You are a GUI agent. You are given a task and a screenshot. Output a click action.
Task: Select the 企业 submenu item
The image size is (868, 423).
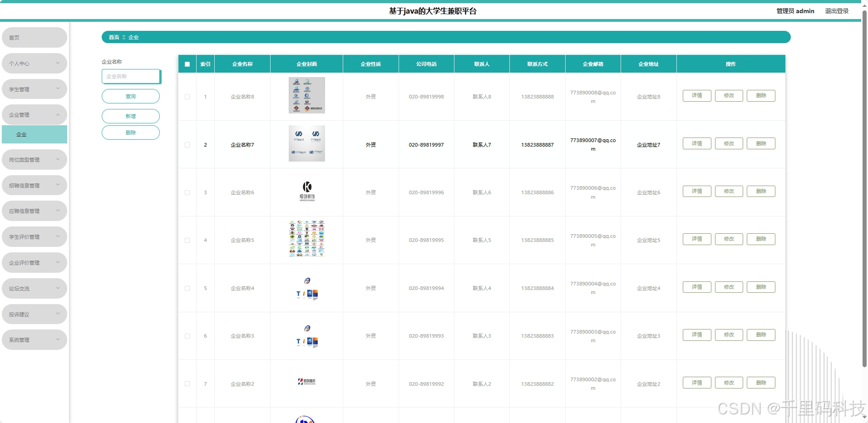(35, 134)
